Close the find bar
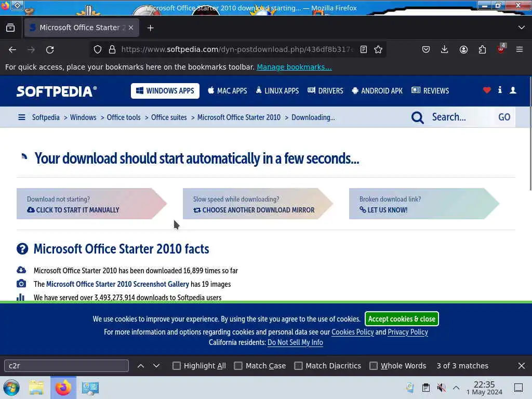The width and height of the screenshot is (532, 399). click(x=522, y=366)
